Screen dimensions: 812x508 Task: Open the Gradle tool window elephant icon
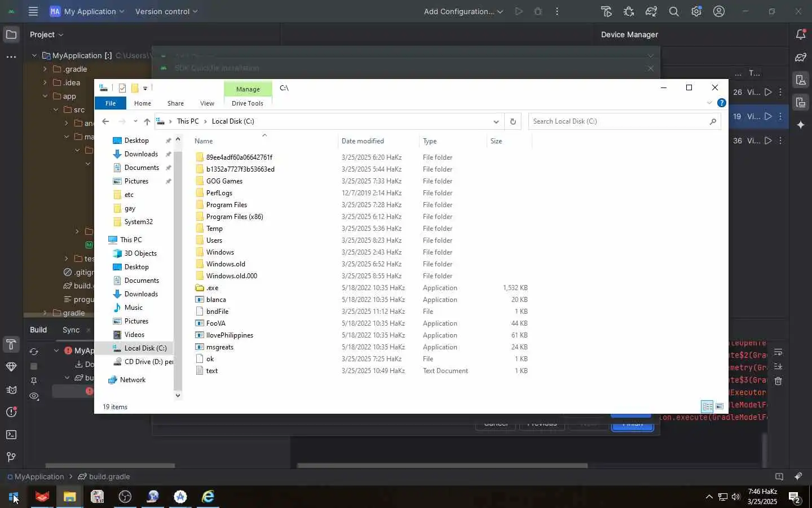coord(801,57)
